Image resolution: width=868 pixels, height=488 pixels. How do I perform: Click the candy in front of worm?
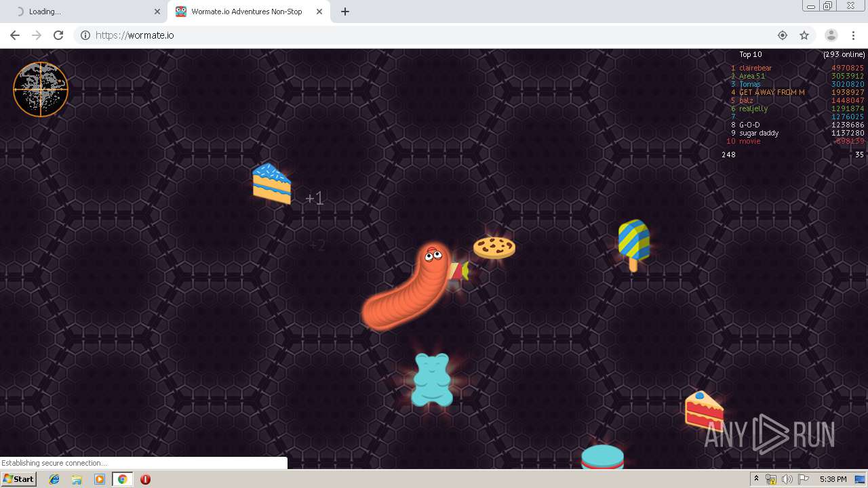(458, 270)
